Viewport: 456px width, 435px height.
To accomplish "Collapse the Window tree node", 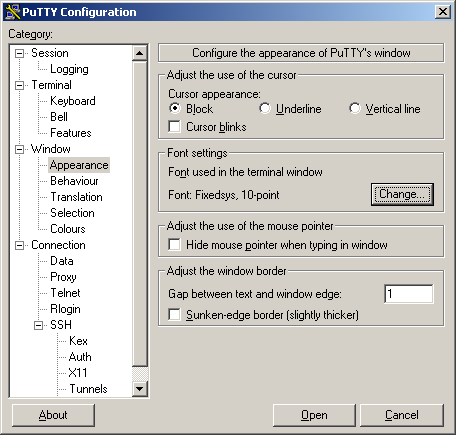I will 20,149.
